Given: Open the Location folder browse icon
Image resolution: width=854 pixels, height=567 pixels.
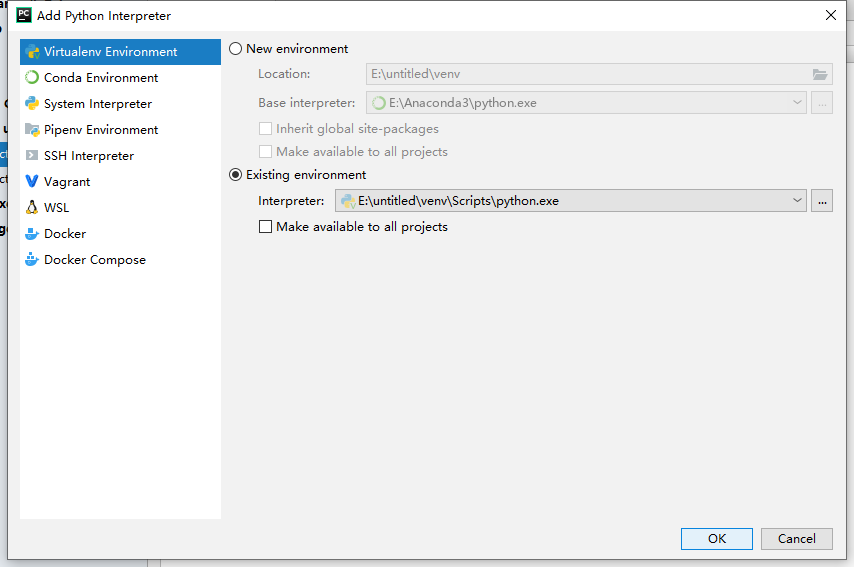Looking at the screenshot, I should click(x=820, y=74).
